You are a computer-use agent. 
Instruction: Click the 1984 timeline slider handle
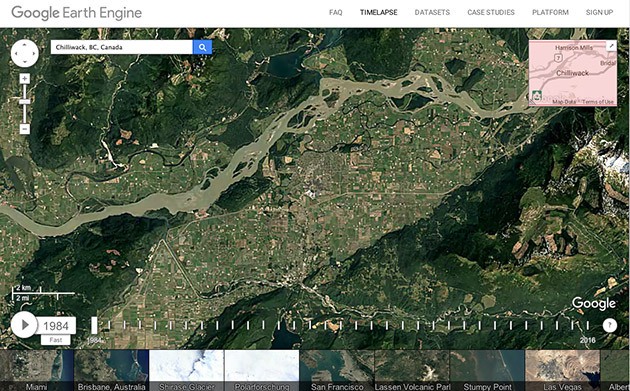94,325
